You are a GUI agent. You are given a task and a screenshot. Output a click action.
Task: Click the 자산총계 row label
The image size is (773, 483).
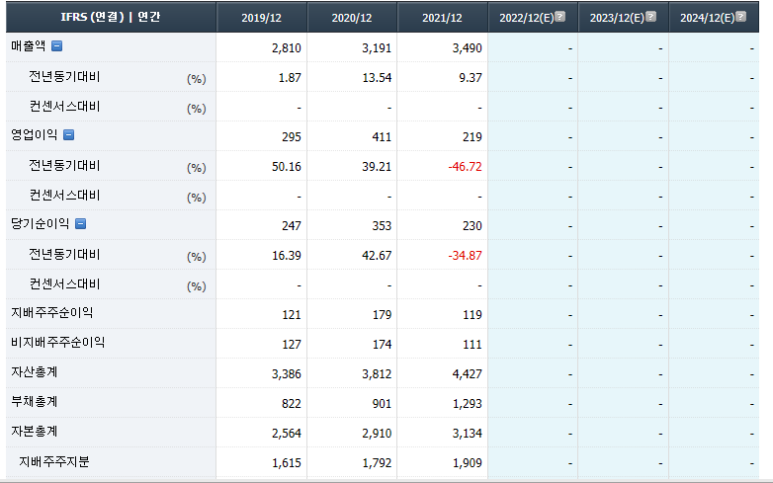[x=35, y=372]
